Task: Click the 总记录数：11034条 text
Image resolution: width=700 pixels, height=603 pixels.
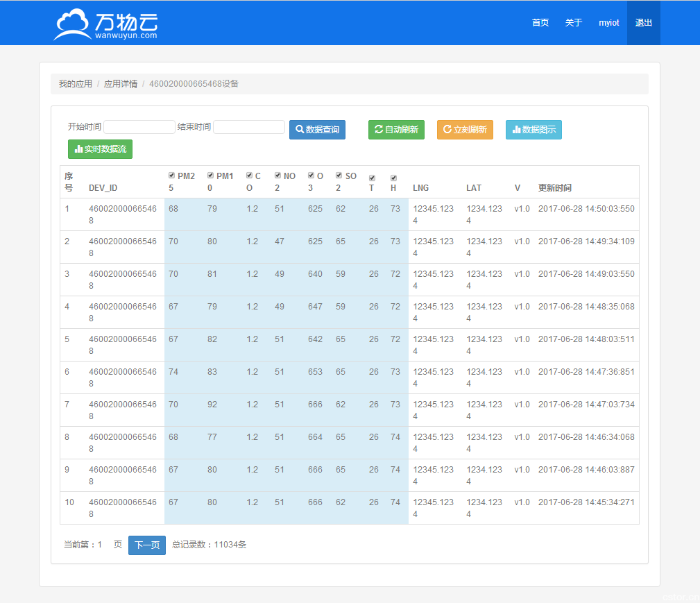Action: pyautogui.click(x=209, y=545)
